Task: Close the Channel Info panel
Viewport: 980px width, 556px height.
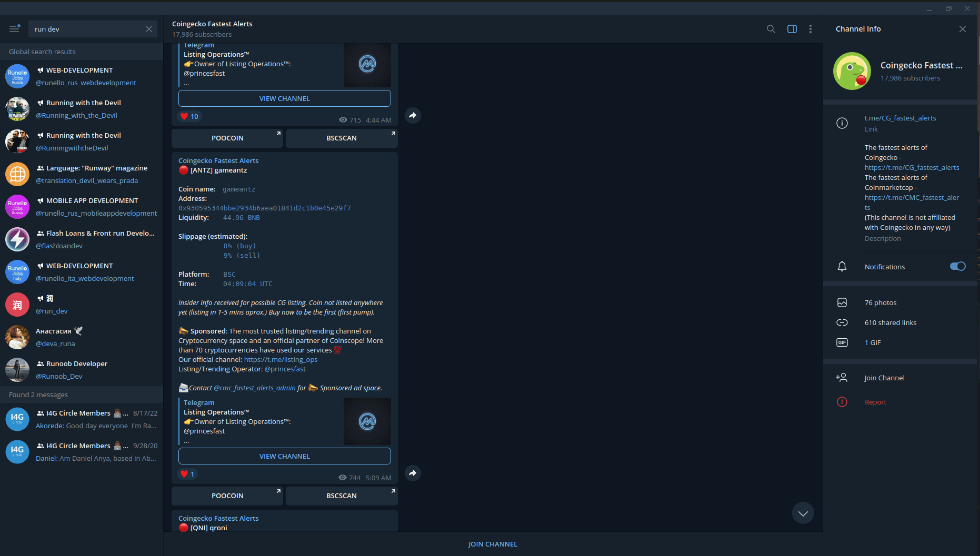Action: click(x=963, y=29)
